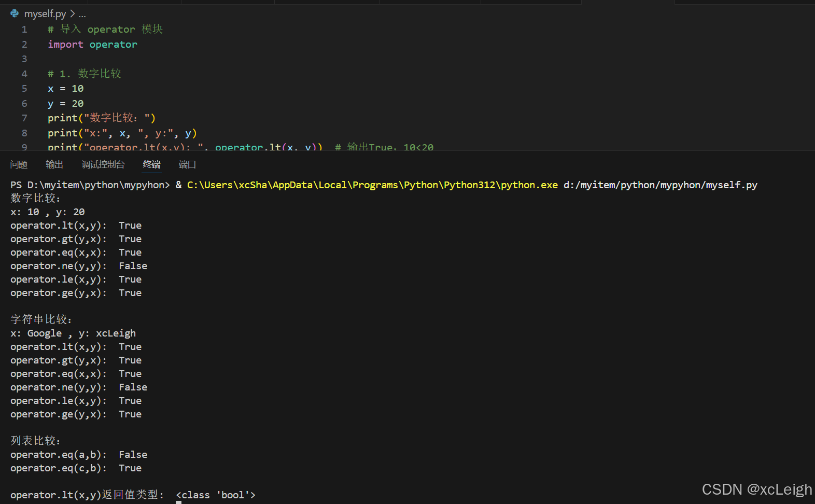Open the 调试控制台 panel tab
This screenshot has height=504, width=815.
point(103,164)
